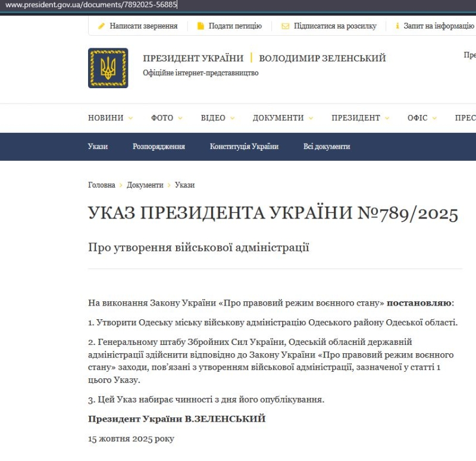Switch to the Розпорядження tab
The width and height of the screenshot is (476, 461).
click(x=158, y=147)
